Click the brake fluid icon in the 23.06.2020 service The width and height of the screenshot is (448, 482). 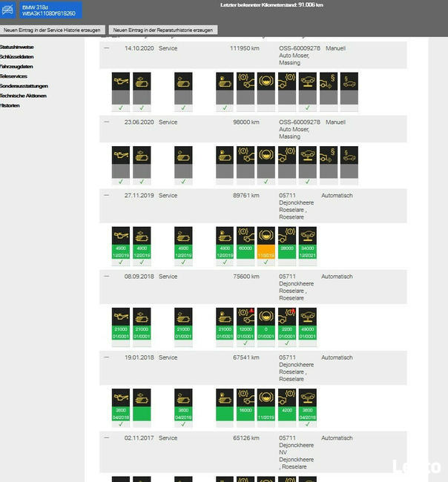(266, 156)
